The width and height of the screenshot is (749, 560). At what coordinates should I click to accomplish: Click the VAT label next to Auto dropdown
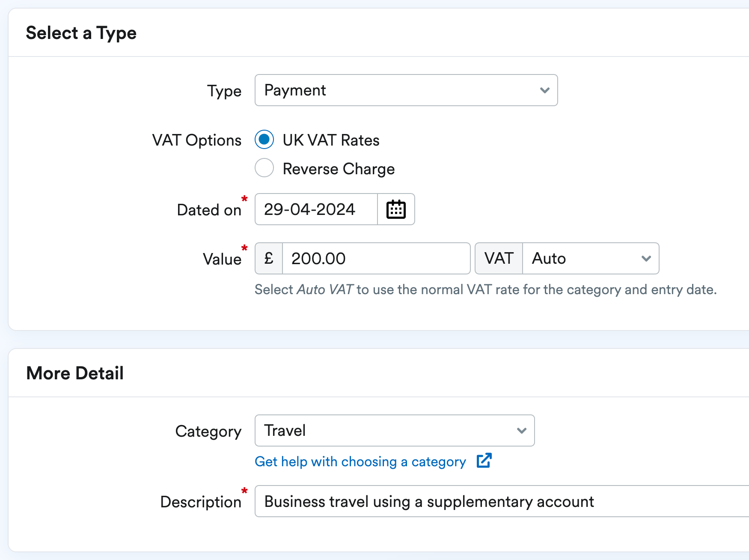point(498,259)
